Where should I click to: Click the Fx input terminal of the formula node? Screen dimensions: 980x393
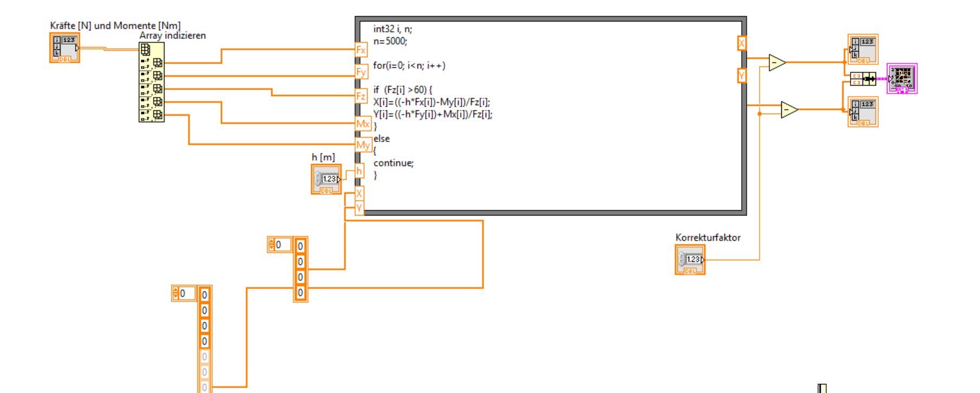361,50
